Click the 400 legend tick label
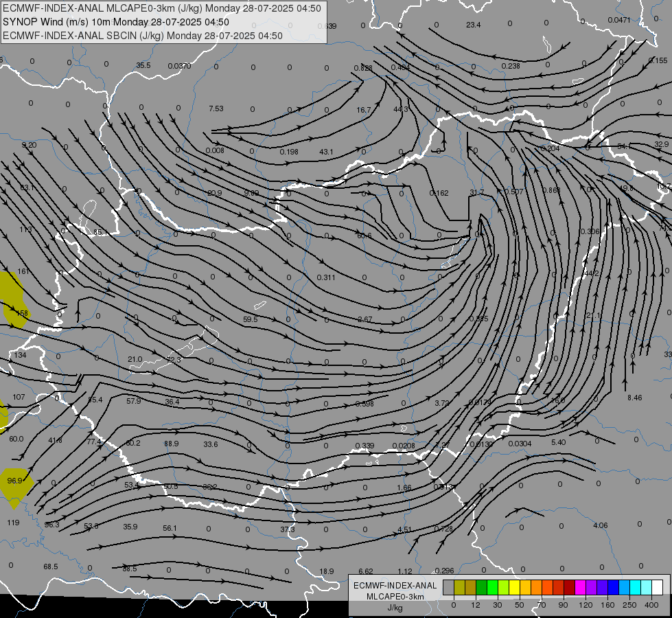The width and height of the screenshot is (672, 618). [651, 605]
